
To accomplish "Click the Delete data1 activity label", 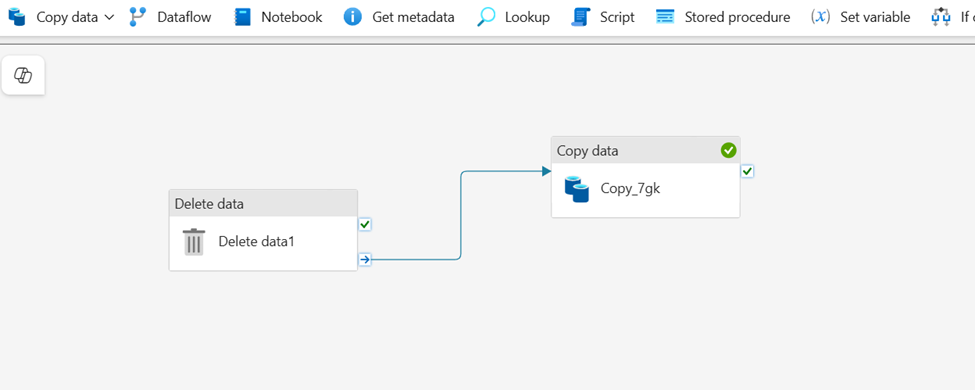I will [256, 241].
